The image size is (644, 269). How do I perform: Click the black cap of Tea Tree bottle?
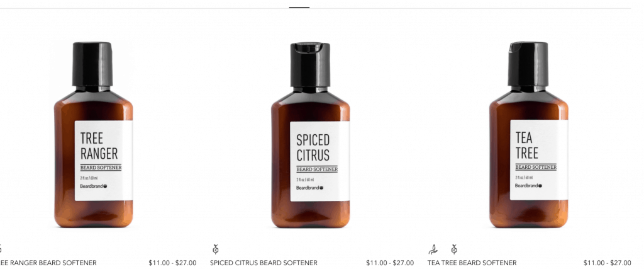pos(528,64)
